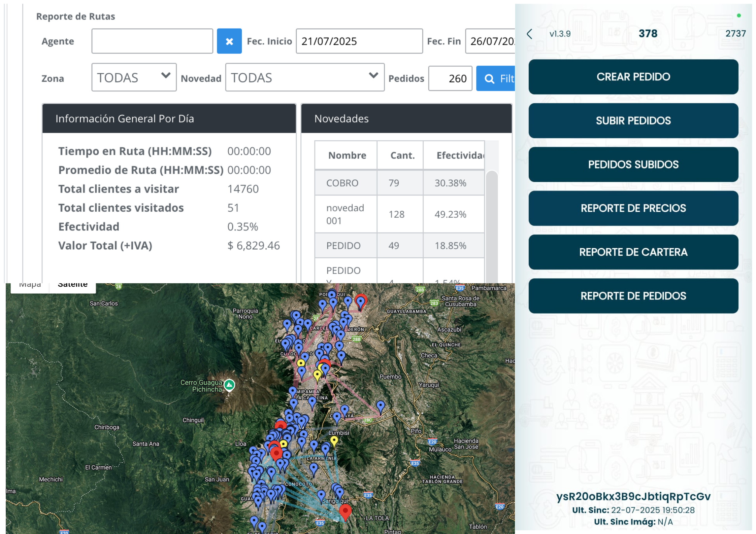
Task: Click the blue X clear agent button
Action: pos(229,41)
